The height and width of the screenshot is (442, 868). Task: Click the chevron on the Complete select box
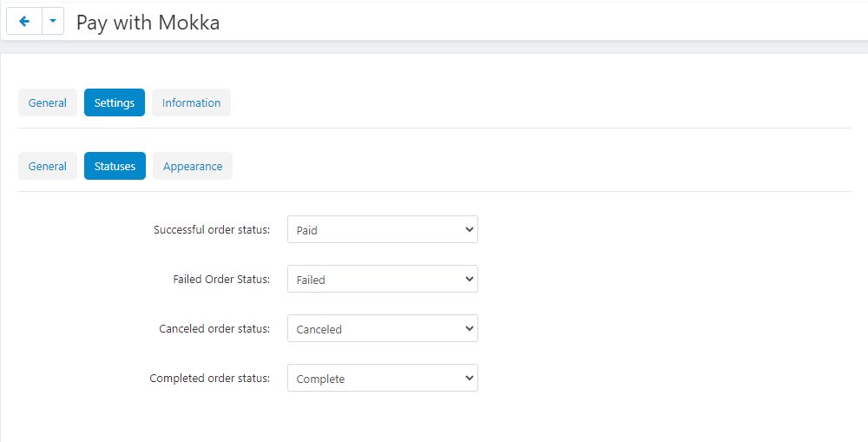[470, 379]
